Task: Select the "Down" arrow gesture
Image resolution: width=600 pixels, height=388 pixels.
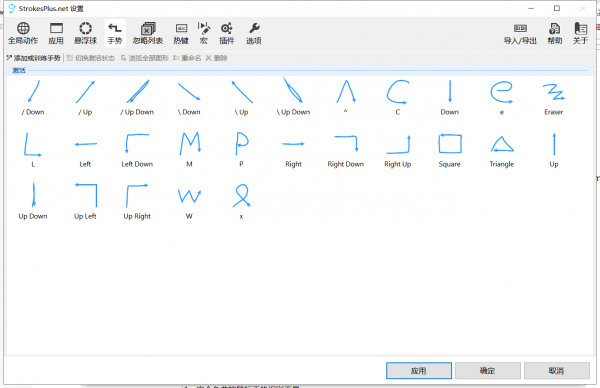Action: (450, 97)
